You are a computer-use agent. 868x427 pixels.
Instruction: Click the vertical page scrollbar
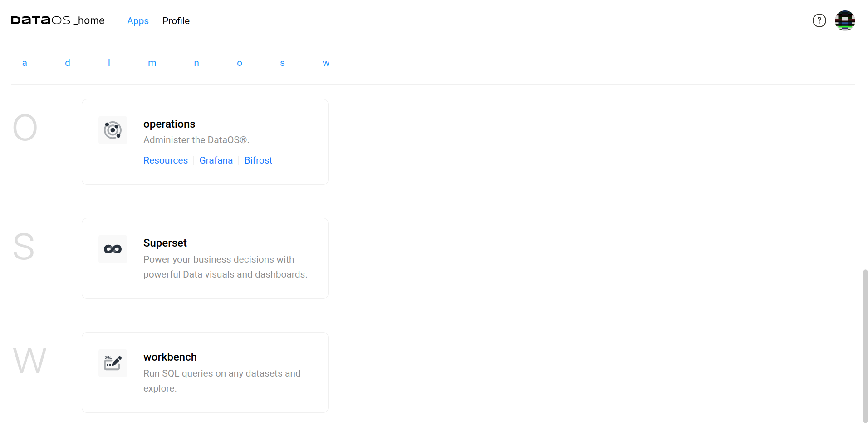865,345
